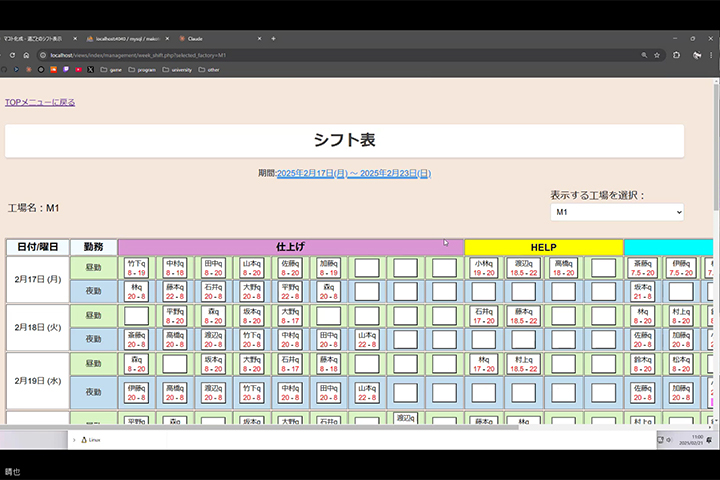Open the game bookmarks folder

[111, 70]
